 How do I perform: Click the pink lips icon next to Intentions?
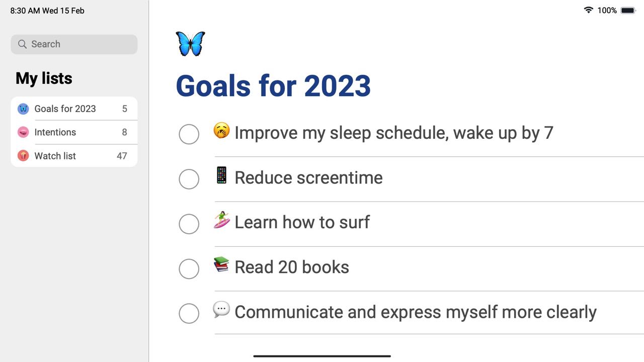click(23, 132)
